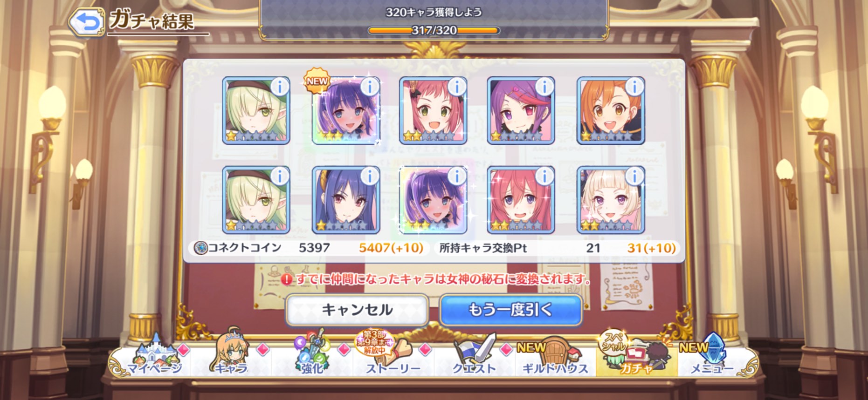The image size is (868, 400).
Task: Click the 317/320 character progress bar
Action: click(x=434, y=31)
